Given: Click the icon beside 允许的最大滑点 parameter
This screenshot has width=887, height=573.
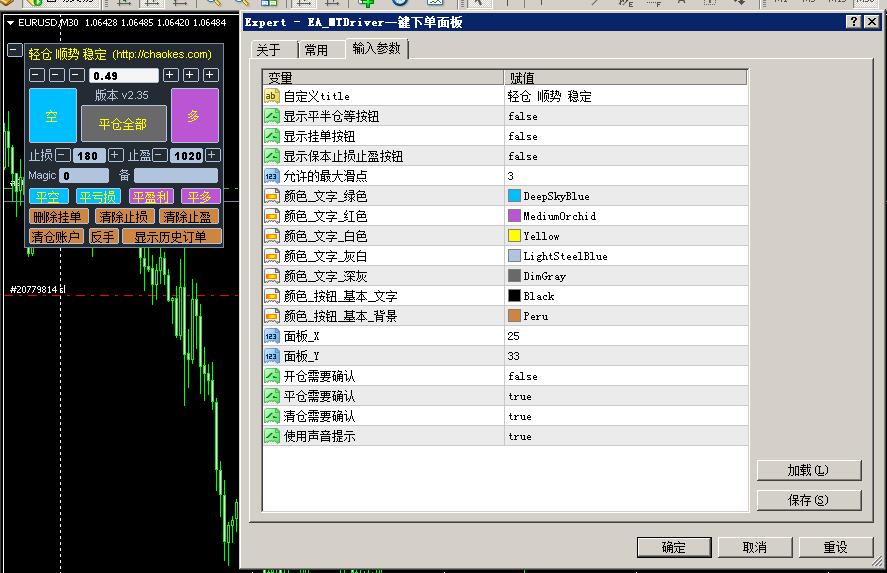Looking at the screenshot, I should tap(272, 176).
